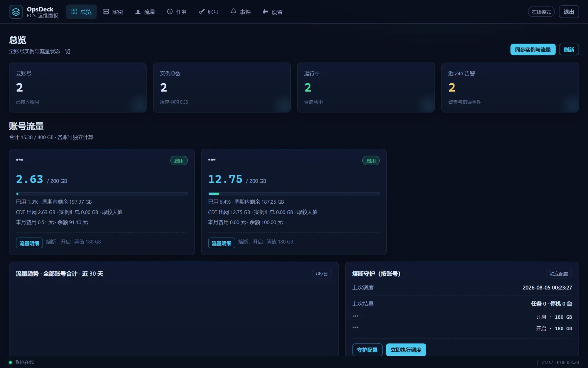Click 本月费用 0.00 元 line
The height and width of the screenshot is (368, 588).
245,222
